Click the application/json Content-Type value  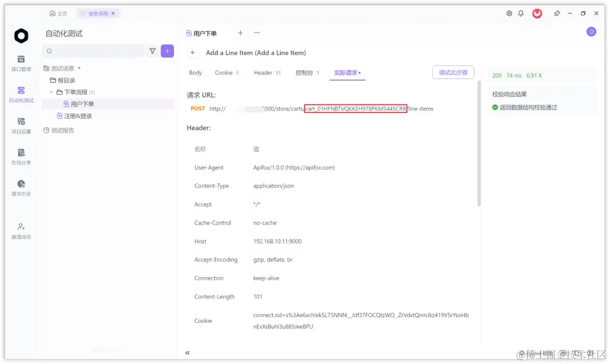pos(273,186)
